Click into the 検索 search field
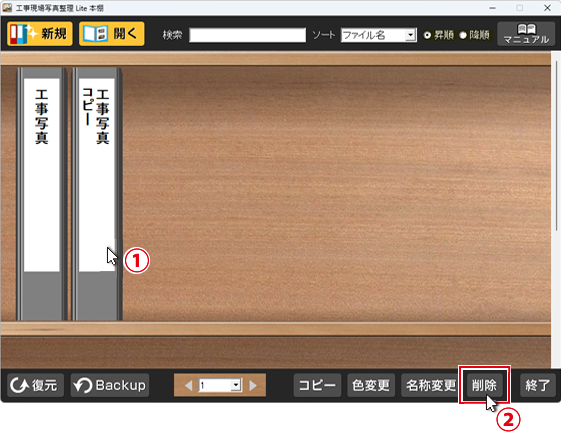This screenshot has width=561, height=434. (247, 35)
